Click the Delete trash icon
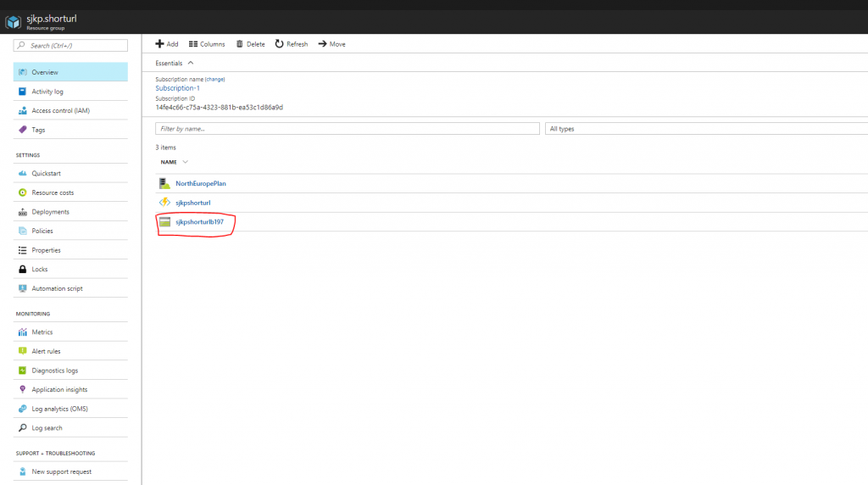 point(240,44)
